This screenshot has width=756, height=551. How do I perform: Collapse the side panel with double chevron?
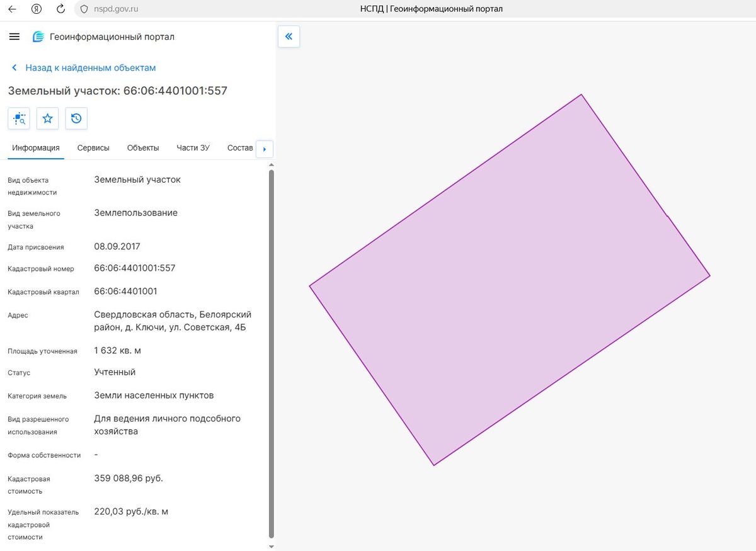[x=289, y=37]
